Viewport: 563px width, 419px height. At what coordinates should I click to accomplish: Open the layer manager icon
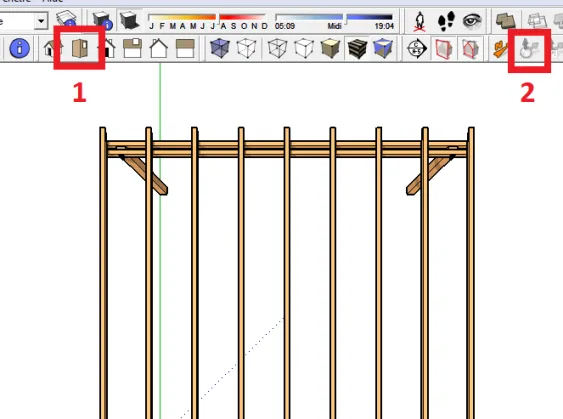66,20
